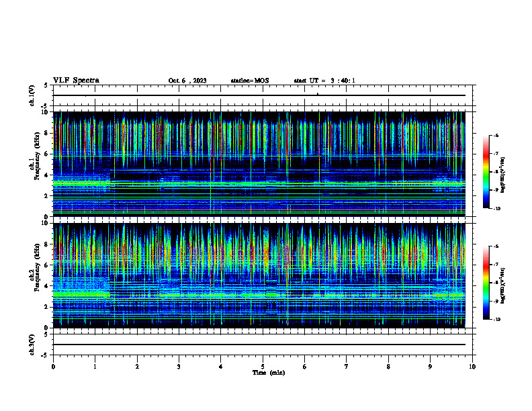
Task: Click the time axis tick label "9"
Action: [x=430, y=367]
